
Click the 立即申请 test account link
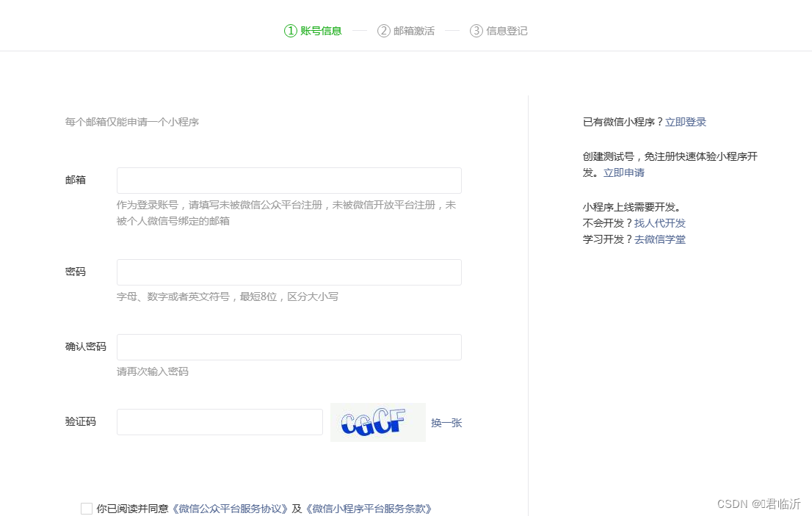click(x=624, y=173)
